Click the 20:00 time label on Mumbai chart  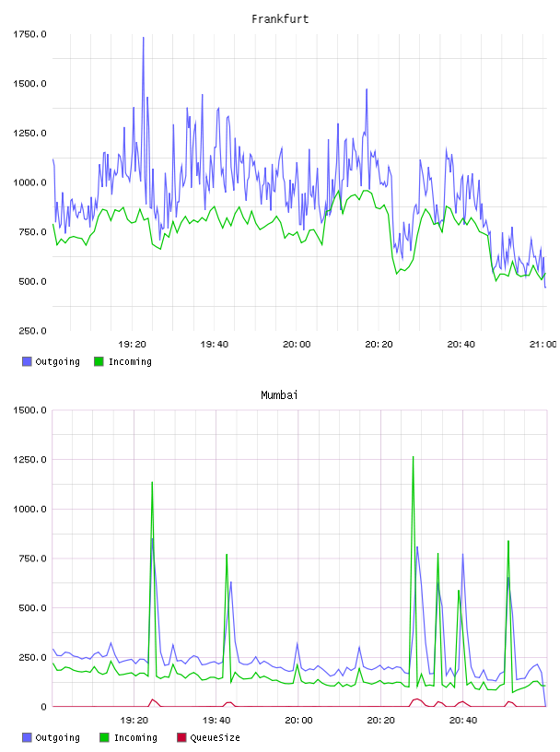coord(298,720)
